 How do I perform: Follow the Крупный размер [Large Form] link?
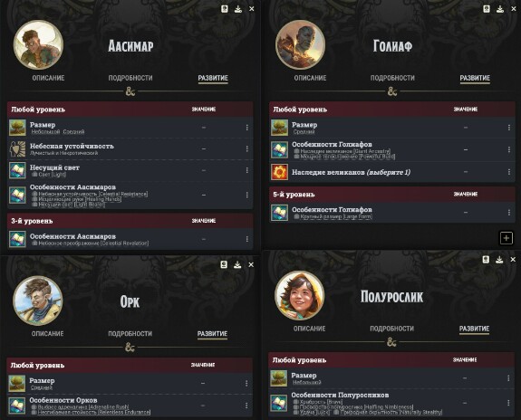coord(336,216)
